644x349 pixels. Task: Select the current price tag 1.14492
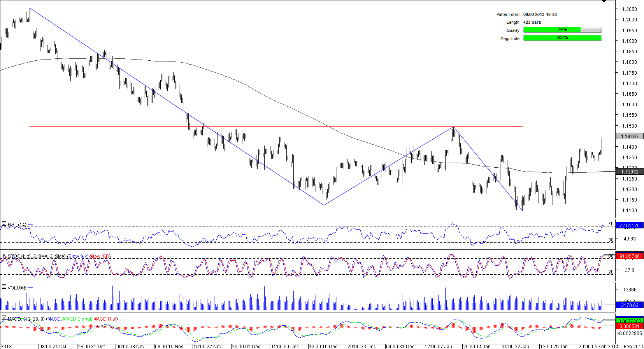[x=630, y=136]
